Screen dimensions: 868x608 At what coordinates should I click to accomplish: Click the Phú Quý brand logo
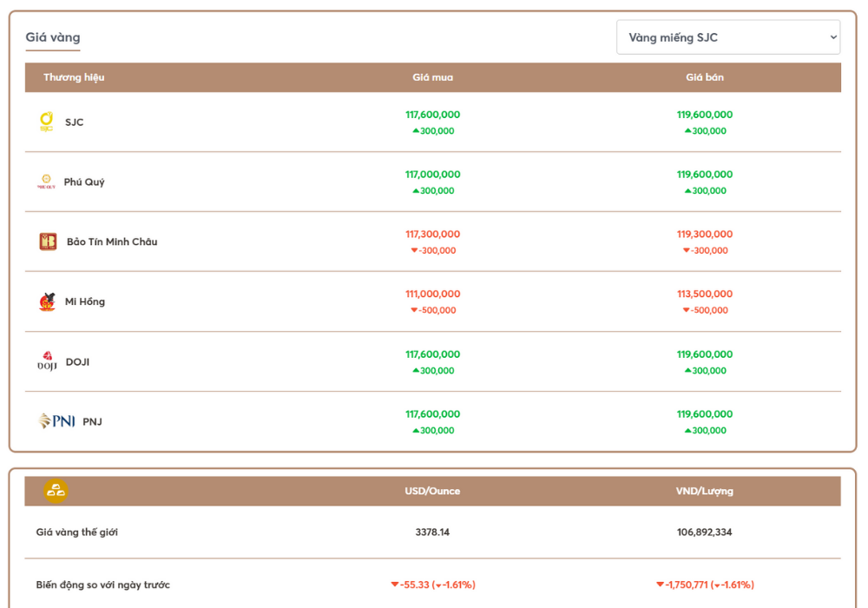pyautogui.click(x=47, y=182)
